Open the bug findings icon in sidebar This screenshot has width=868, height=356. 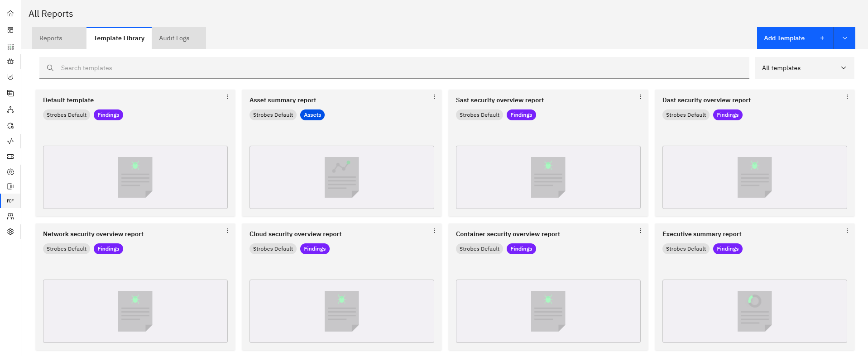tap(10, 62)
